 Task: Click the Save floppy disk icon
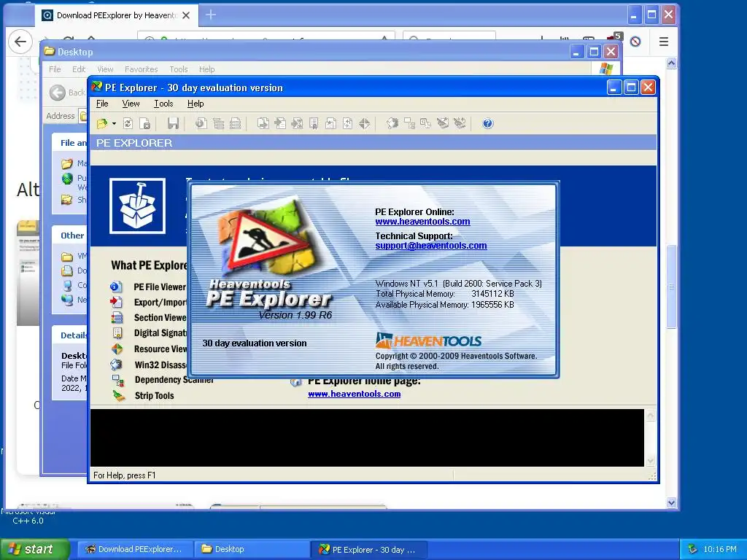(173, 124)
